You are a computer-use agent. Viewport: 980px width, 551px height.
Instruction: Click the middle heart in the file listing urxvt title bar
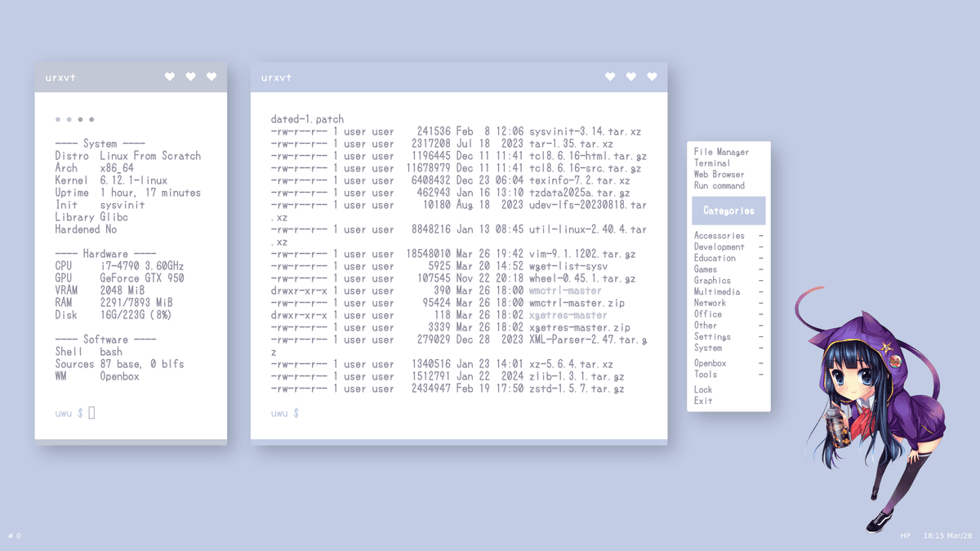630,77
